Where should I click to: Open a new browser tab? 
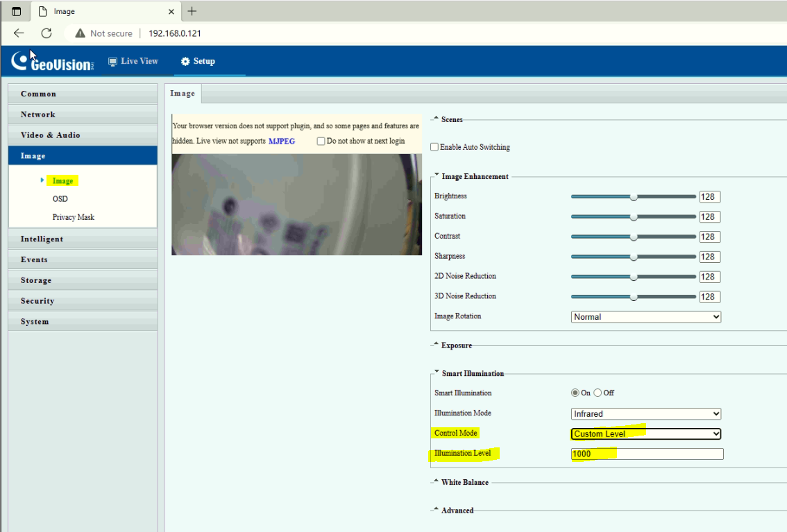pos(192,11)
